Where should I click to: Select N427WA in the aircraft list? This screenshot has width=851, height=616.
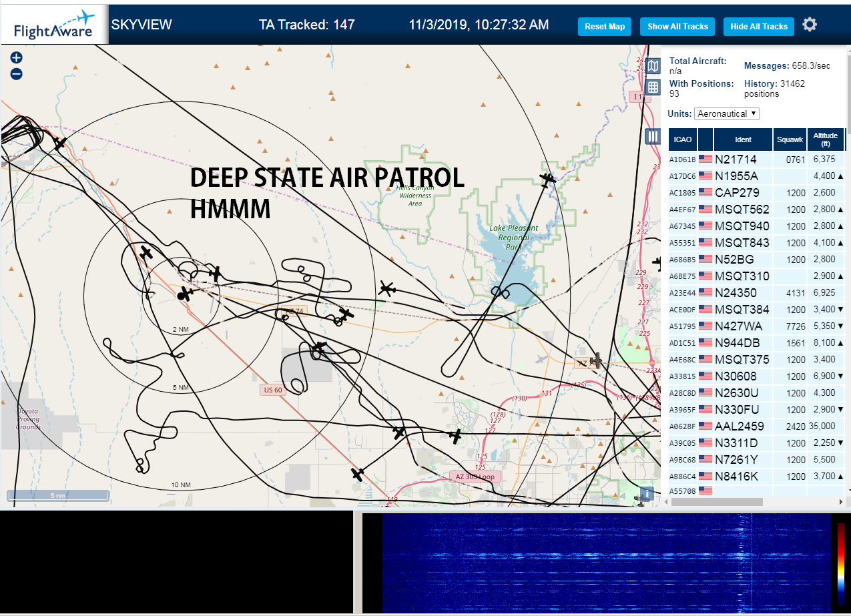[x=757, y=326]
